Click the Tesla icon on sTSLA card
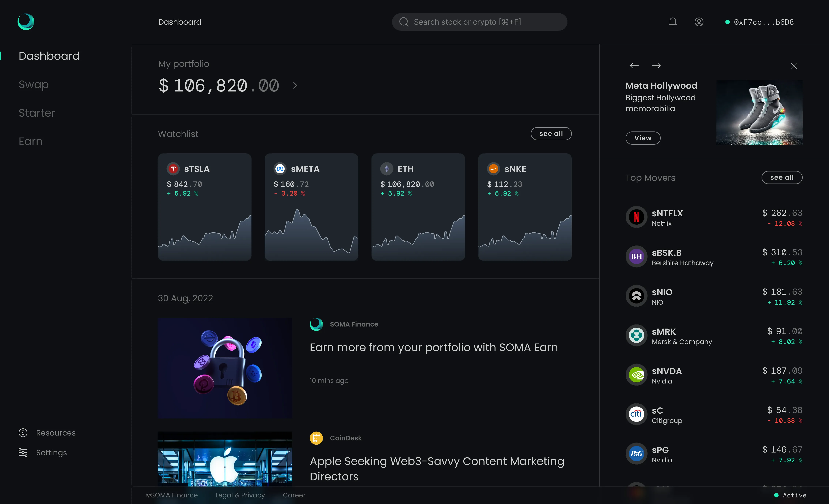 173,169
